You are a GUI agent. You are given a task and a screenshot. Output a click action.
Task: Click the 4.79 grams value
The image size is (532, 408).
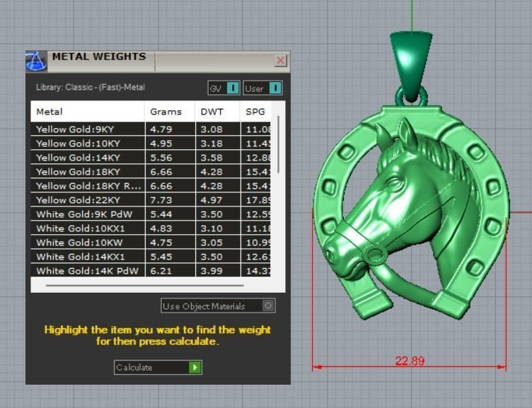point(161,129)
